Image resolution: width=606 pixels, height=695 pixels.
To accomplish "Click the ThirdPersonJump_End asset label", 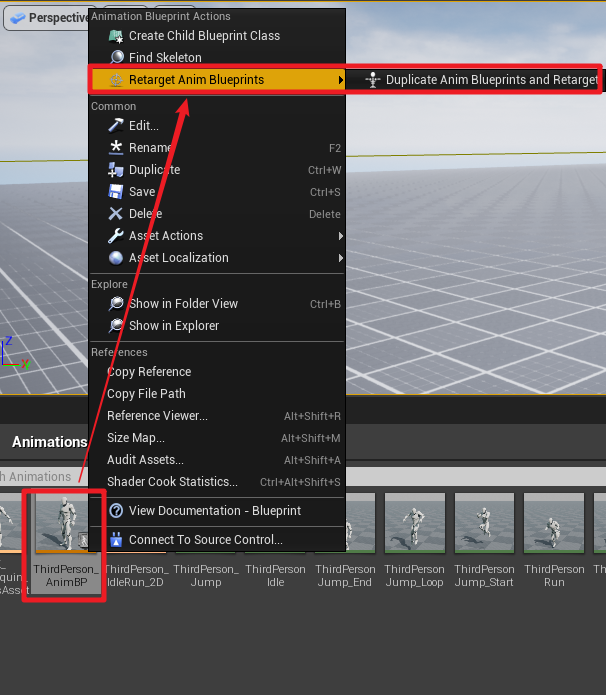I will [345, 575].
